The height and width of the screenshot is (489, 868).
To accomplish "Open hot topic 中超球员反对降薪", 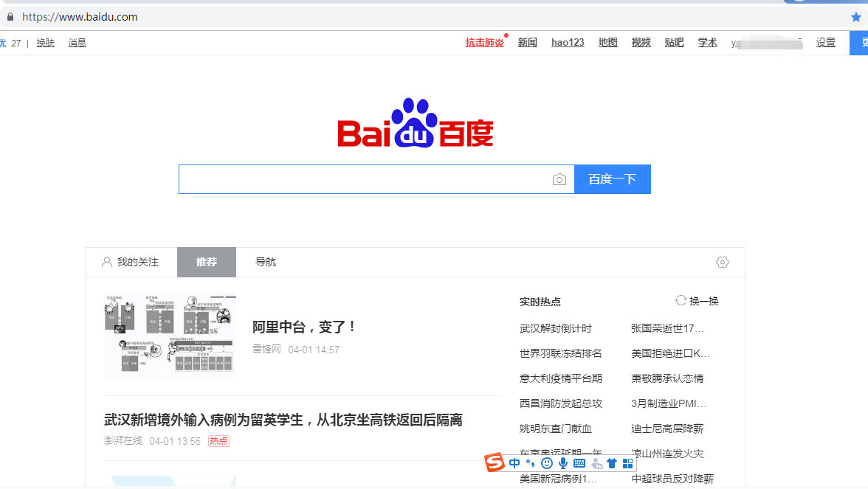I will coord(672,479).
